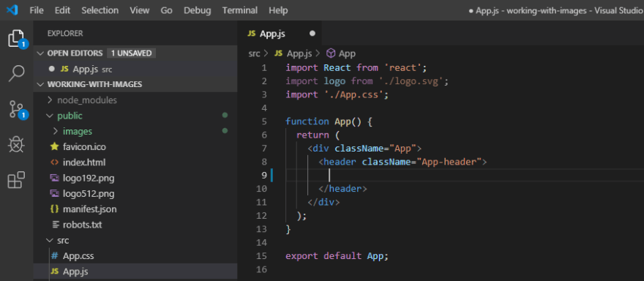
Task: Click the favicon.ico star icon
Action: point(54,146)
